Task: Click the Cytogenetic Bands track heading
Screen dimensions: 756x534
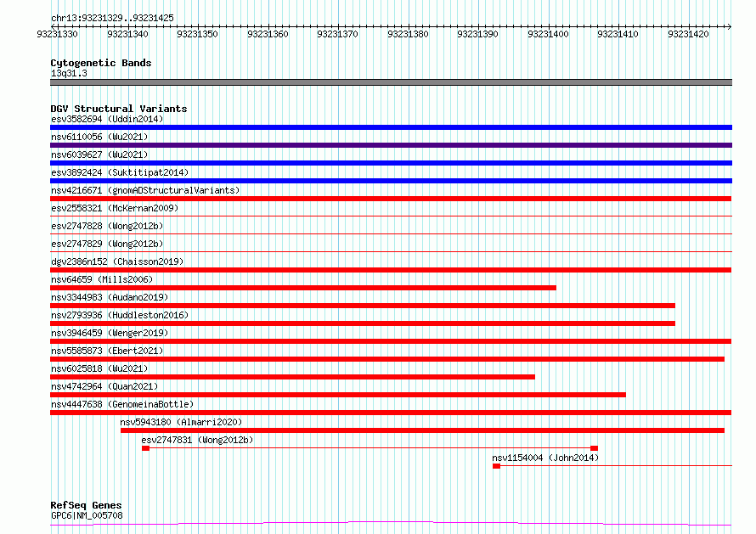Action: (101, 63)
